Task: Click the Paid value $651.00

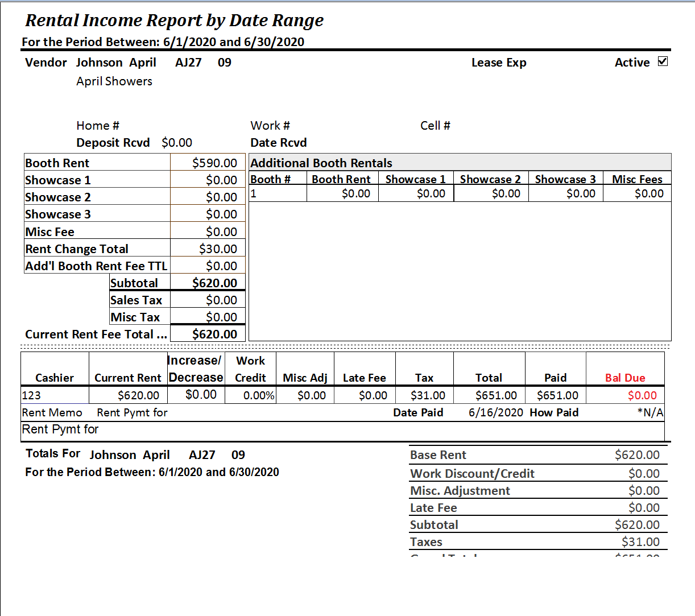Action: click(557, 395)
